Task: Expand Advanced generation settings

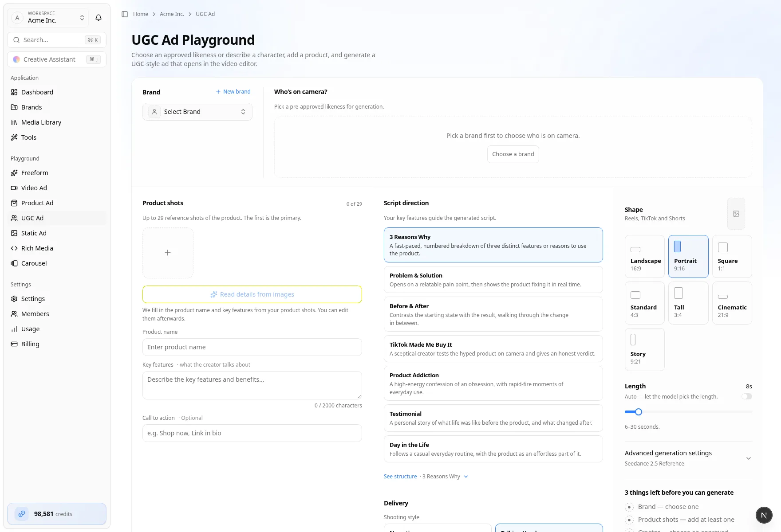Action: (688, 458)
